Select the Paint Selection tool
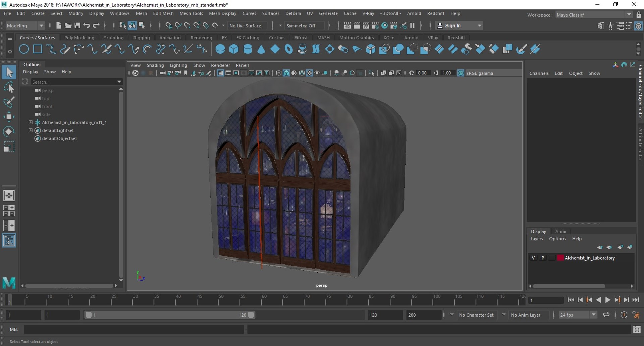 9,102
